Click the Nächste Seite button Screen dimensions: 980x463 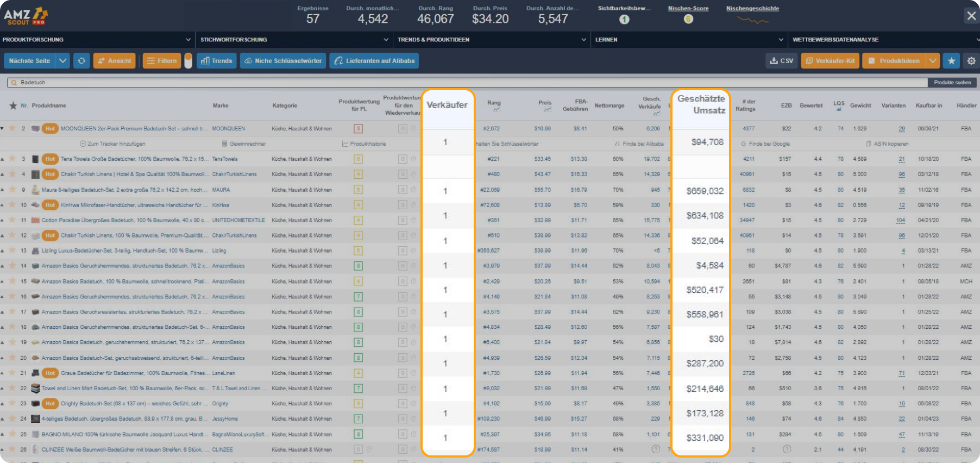29,61
